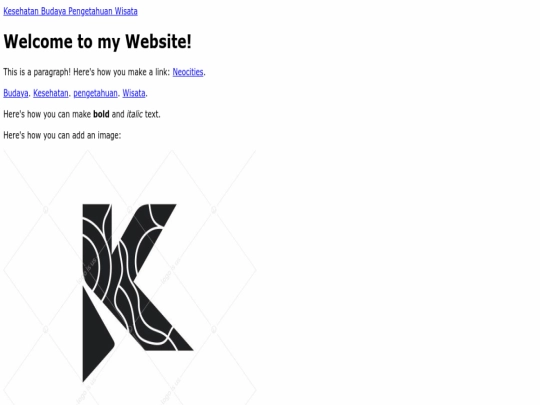Click the word 'Website!' in the heading
The image size is (540, 405).
pyautogui.click(x=158, y=42)
